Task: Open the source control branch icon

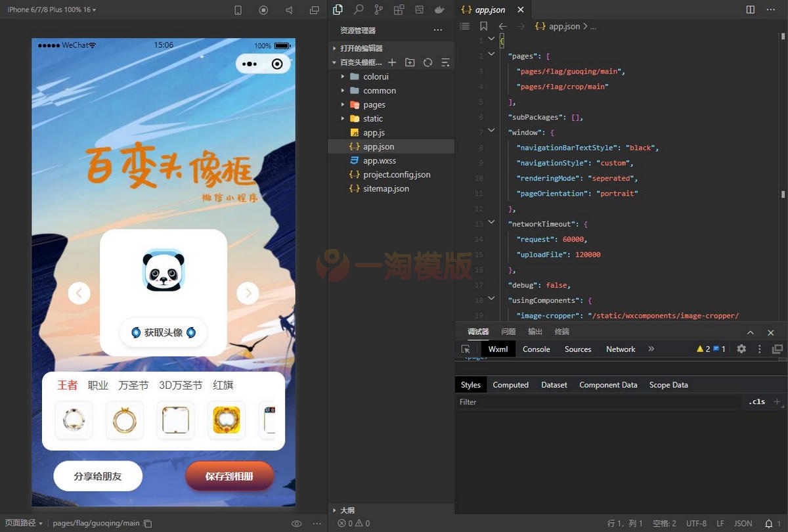Action: 378,10
